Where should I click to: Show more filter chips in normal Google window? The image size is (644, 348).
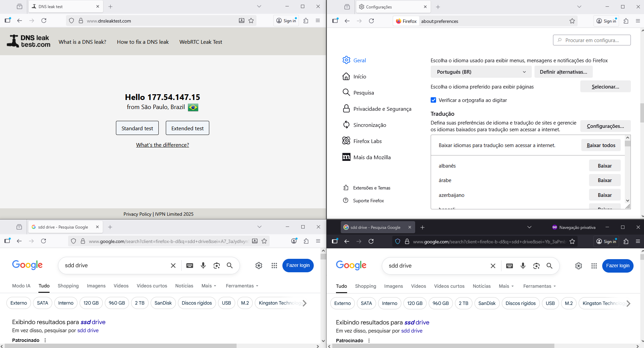(305, 303)
